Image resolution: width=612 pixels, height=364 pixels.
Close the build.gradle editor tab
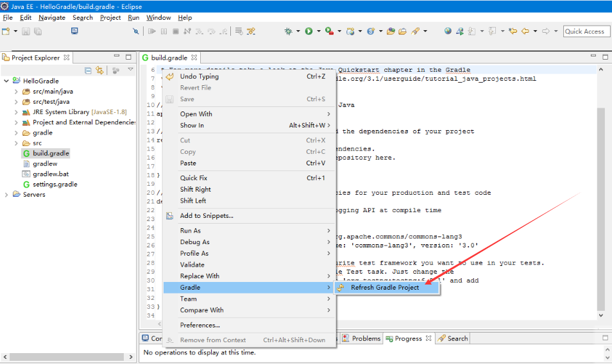(194, 58)
